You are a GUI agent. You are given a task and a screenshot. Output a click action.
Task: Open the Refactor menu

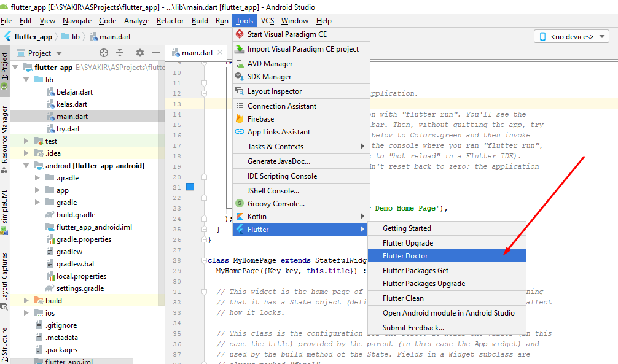click(170, 21)
